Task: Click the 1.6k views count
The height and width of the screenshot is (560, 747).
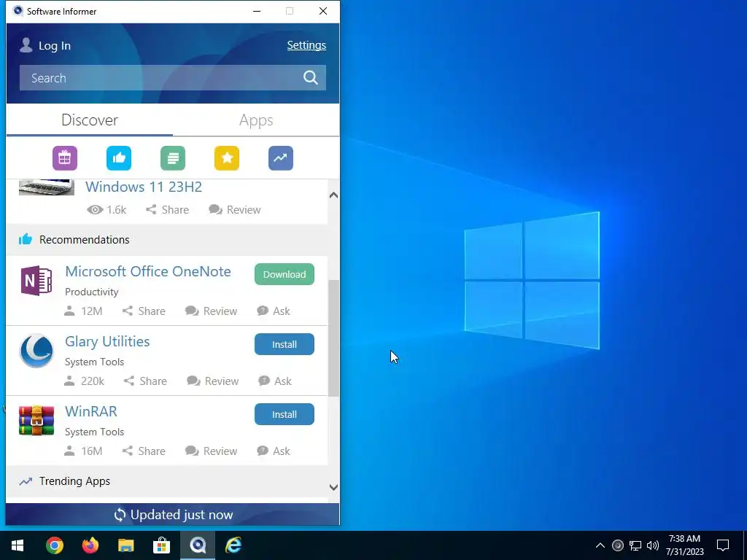Action: pyautogui.click(x=107, y=209)
